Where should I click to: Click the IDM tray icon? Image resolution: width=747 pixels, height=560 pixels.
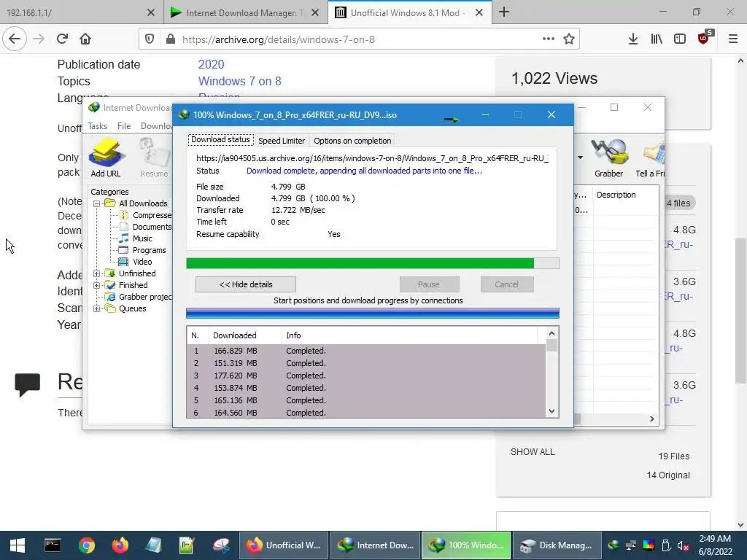pyautogui.click(x=613, y=545)
